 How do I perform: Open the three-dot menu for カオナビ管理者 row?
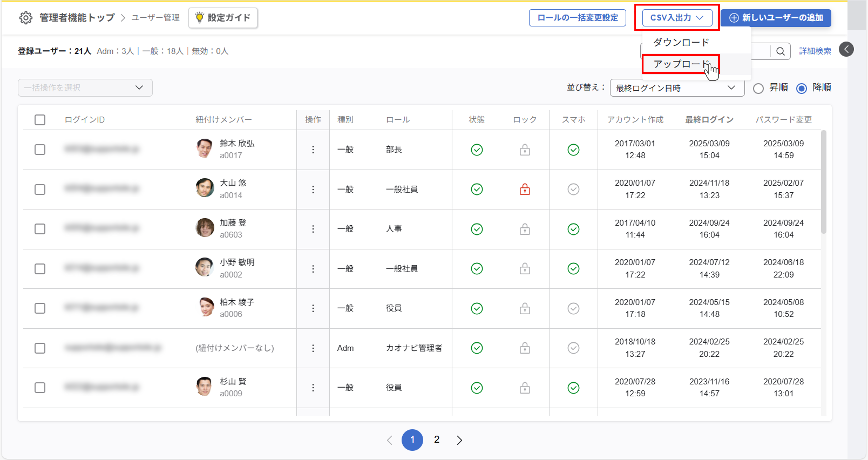(313, 348)
